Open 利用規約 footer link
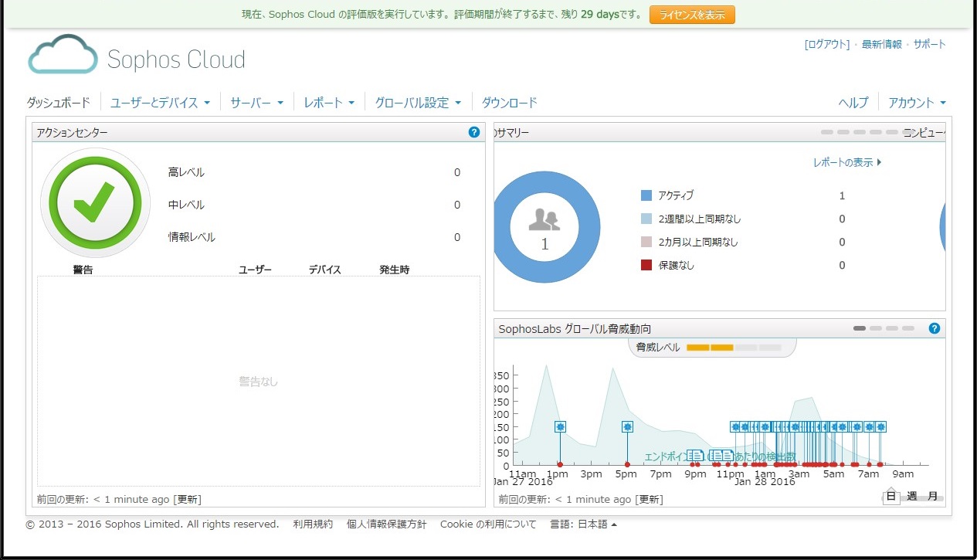 tap(313, 524)
